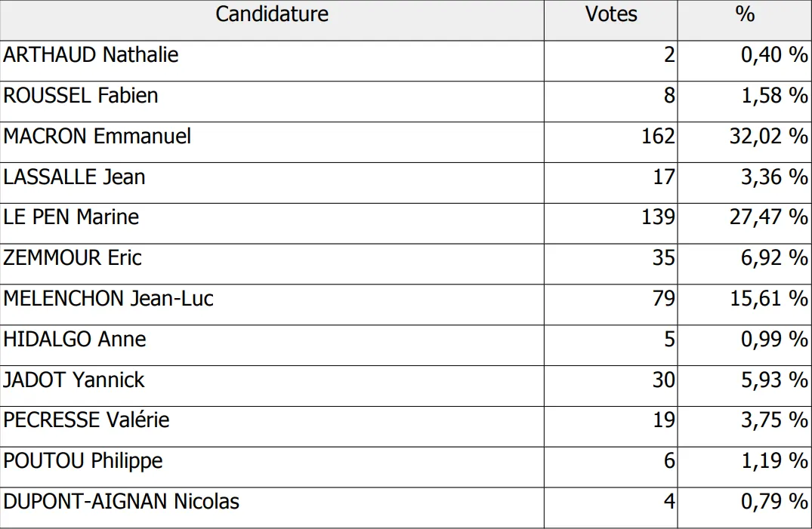Click the MELENCHON Jean-Luc name cell
812x529 pixels.
pyautogui.click(x=109, y=299)
